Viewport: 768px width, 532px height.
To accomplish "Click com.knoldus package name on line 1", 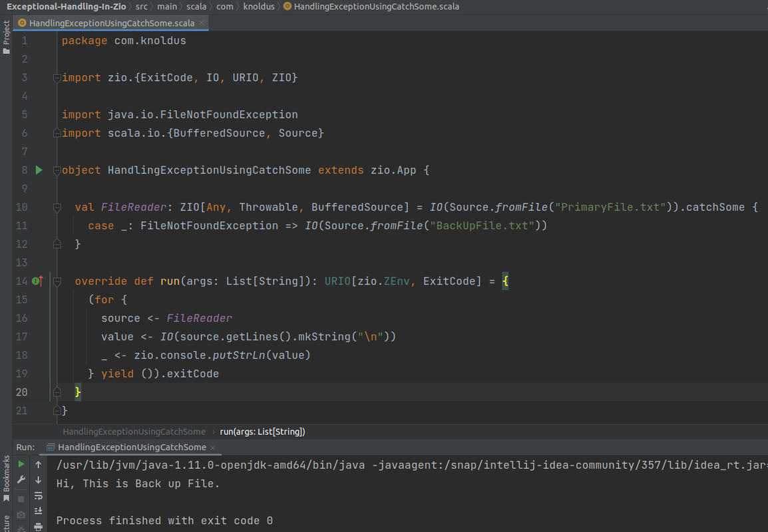I will click(x=150, y=41).
